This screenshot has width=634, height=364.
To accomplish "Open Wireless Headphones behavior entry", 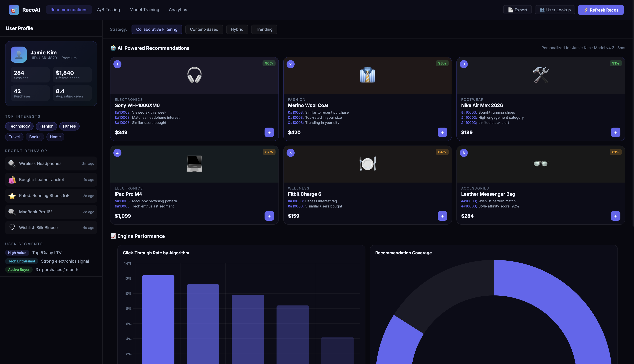I will tap(51, 163).
